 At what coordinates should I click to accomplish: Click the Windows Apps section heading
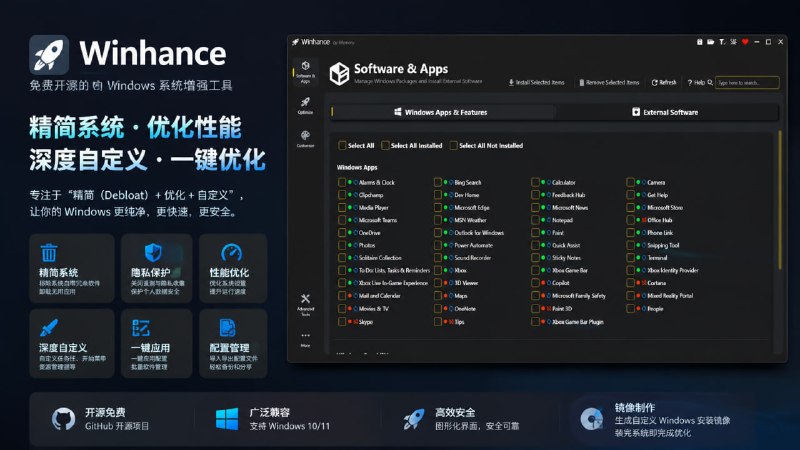pyautogui.click(x=357, y=167)
